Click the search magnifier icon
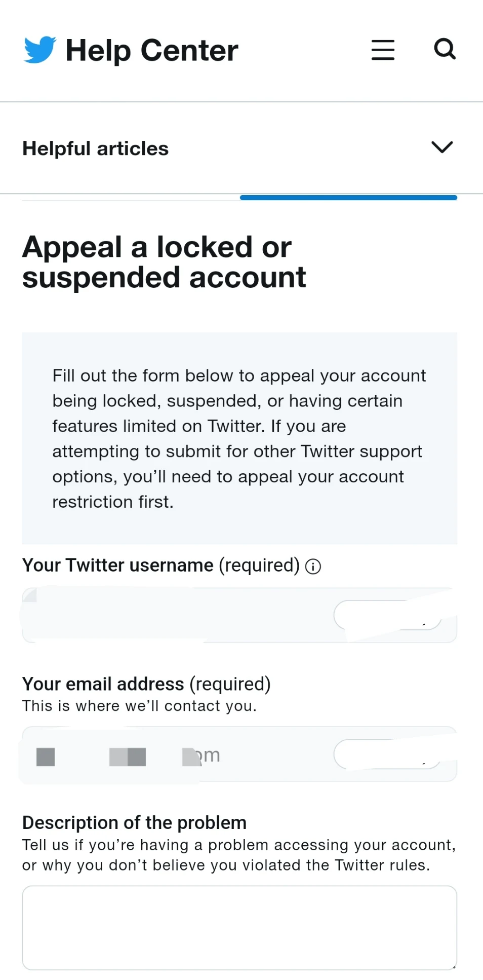Viewport: 483px width, 980px height. tap(445, 49)
